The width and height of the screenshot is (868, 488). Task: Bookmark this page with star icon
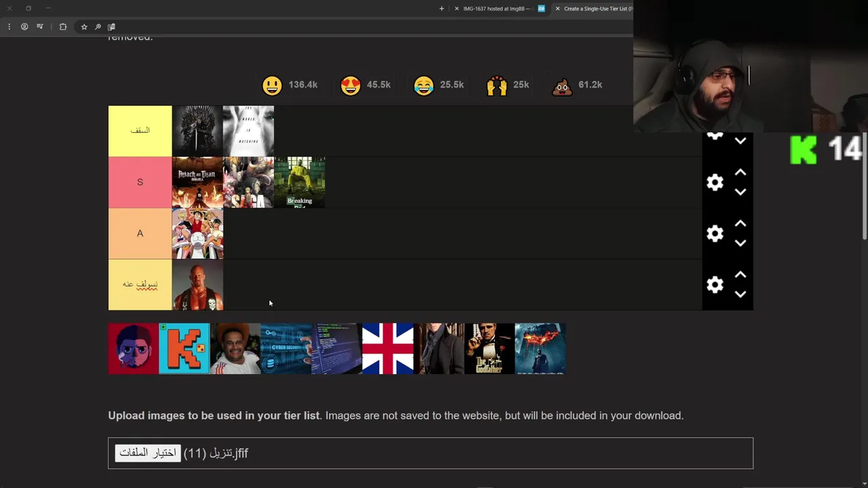[x=84, y=26]
